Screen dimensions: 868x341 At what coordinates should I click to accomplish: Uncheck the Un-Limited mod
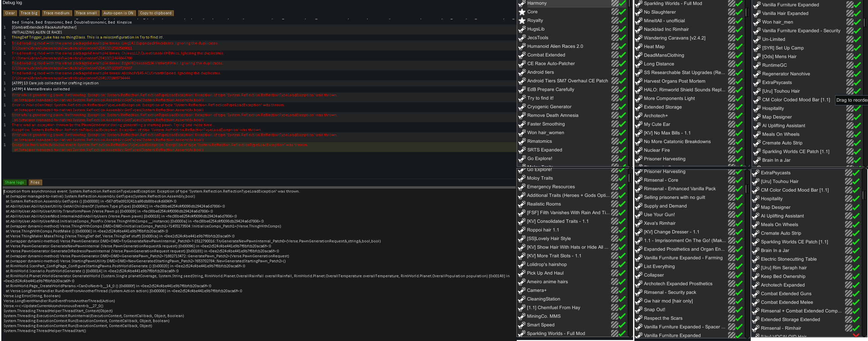pos(857,40)
